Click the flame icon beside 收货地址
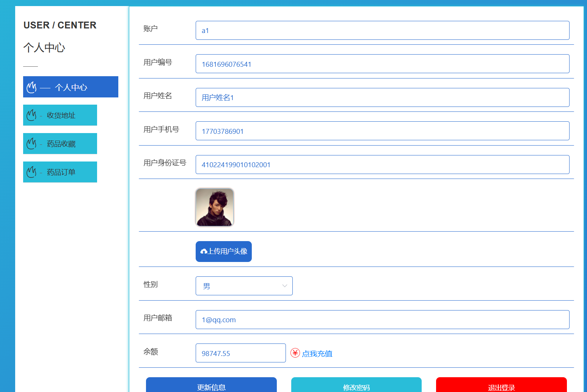The height and width of the screenshot is (392, 587). (31, 115)
